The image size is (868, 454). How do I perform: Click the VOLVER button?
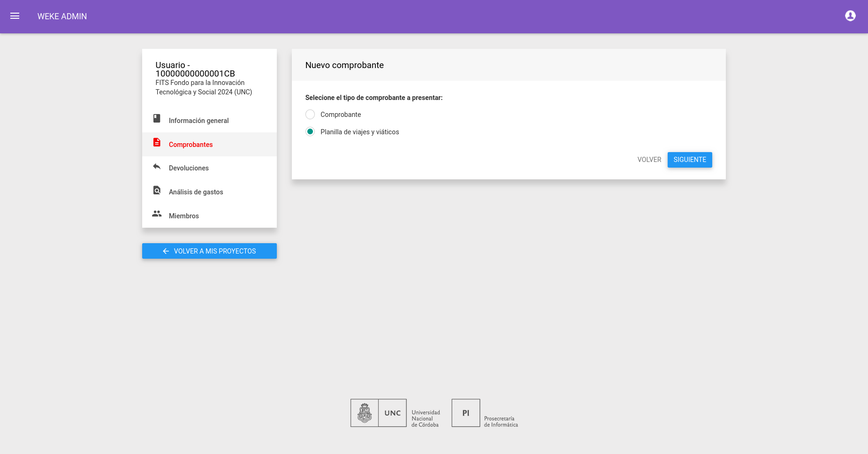649,160
